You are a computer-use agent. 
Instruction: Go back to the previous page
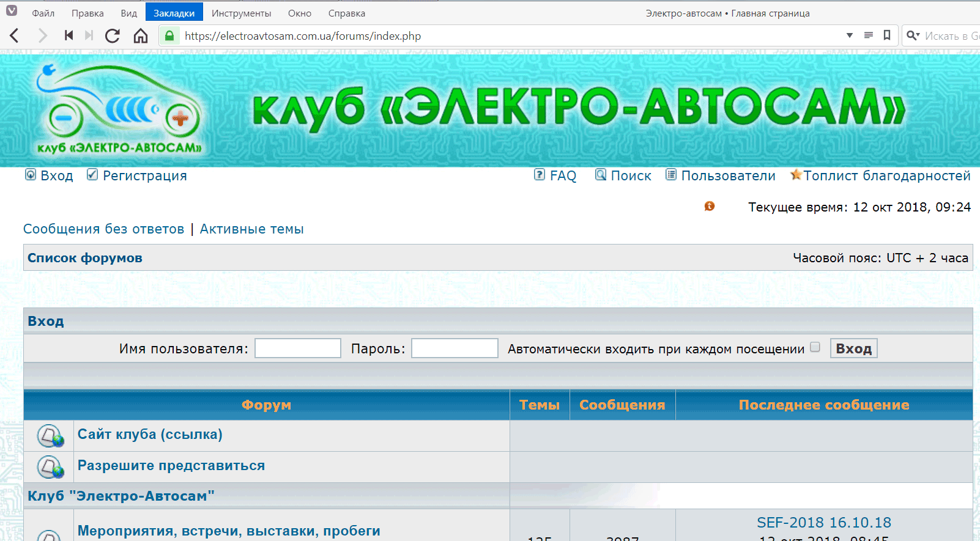15,36
